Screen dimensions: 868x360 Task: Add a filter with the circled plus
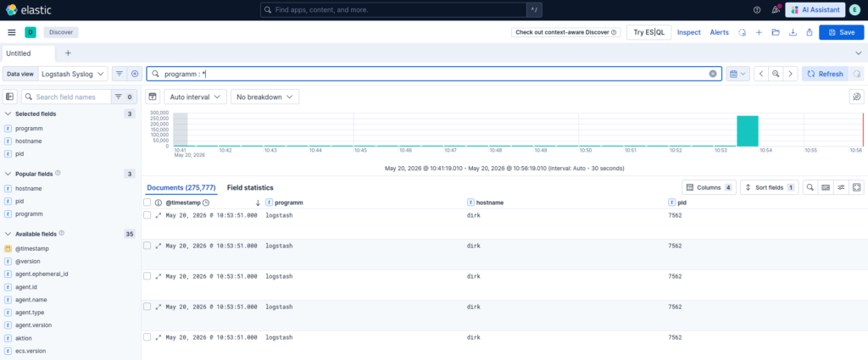pyautogui.click(x=135, y=74)
